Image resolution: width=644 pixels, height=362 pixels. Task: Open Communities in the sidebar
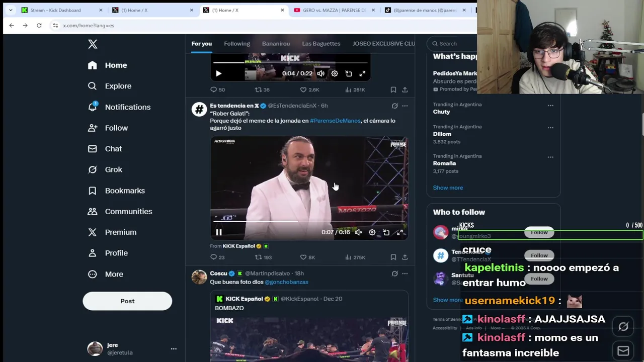click(120, 211)
